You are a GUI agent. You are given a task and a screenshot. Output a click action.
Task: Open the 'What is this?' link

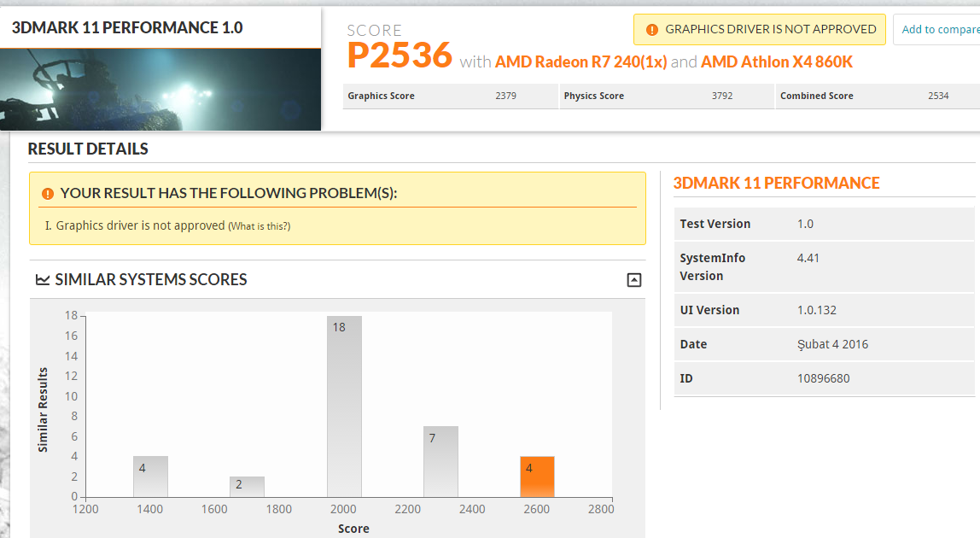[x=260, y=225]
